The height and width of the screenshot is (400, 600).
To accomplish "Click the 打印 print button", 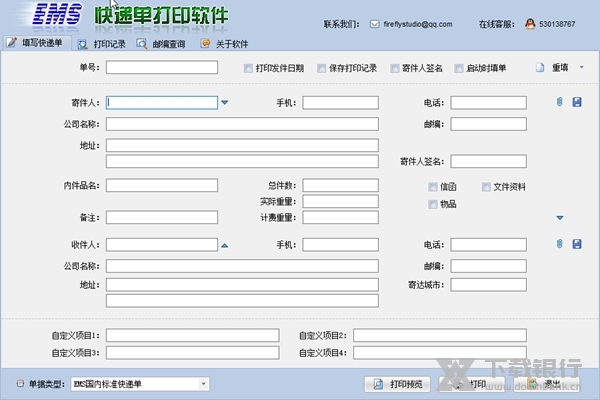I will (x=471, y=384).
